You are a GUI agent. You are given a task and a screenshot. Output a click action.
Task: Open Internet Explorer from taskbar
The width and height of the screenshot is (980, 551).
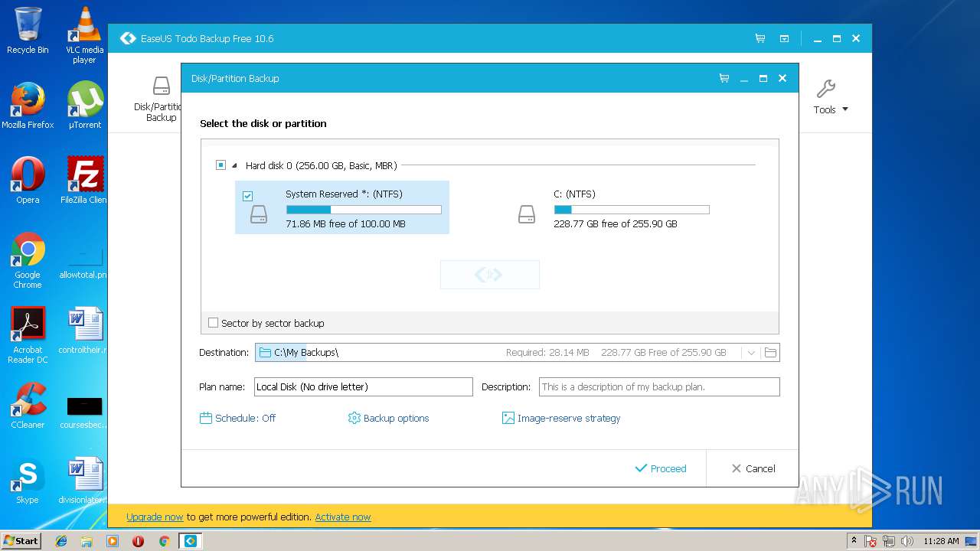tap(61, 541)
